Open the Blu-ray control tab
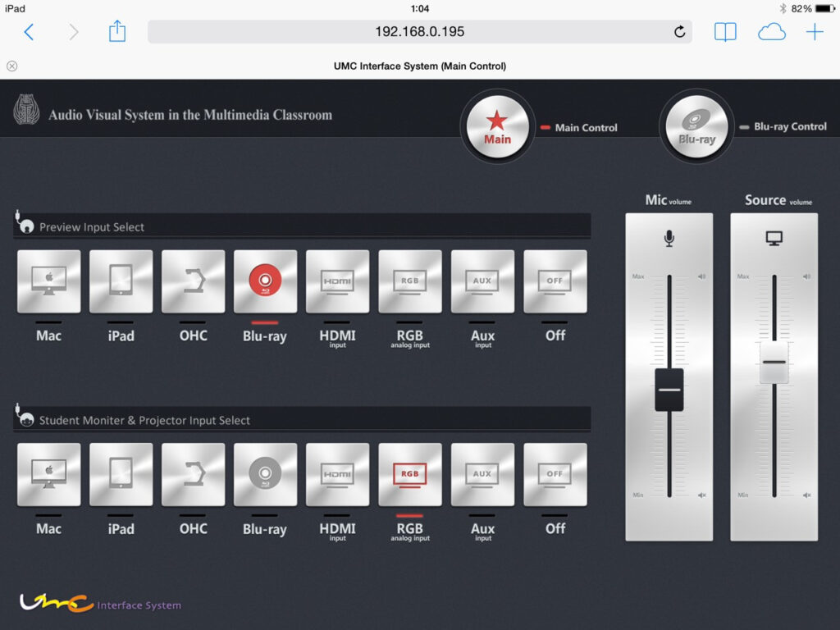The image size is (840, 630). point(696,126)
